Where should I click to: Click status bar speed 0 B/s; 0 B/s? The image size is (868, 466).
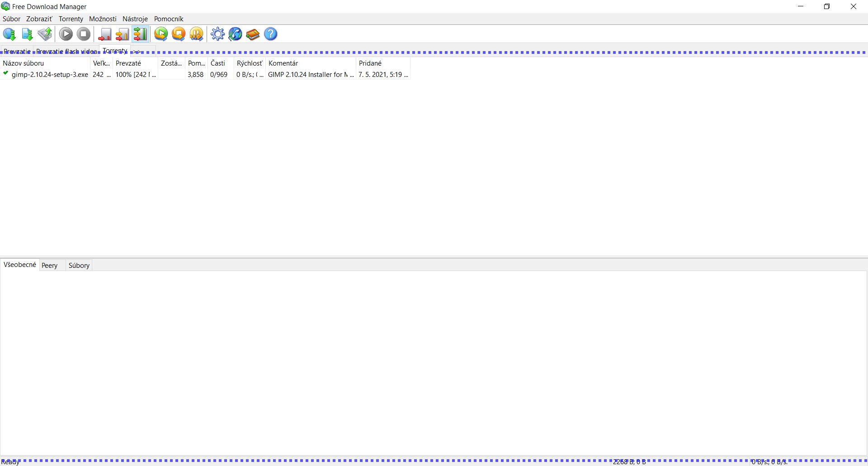click(x=769, y=462)
